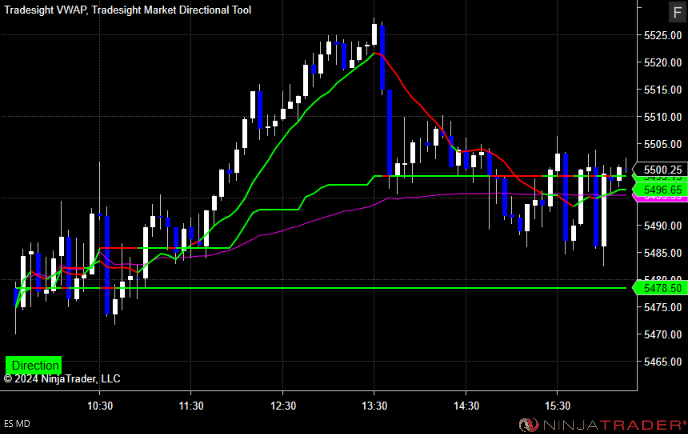
Task: Click the 5470.00 price axis label
Action: [x=663, y=334]
